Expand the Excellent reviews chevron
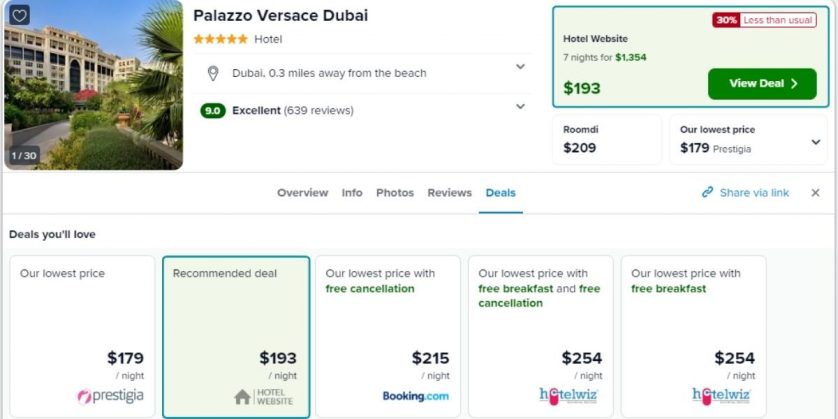838x419 pixels. pyautogui.click(x=520, y=106)
